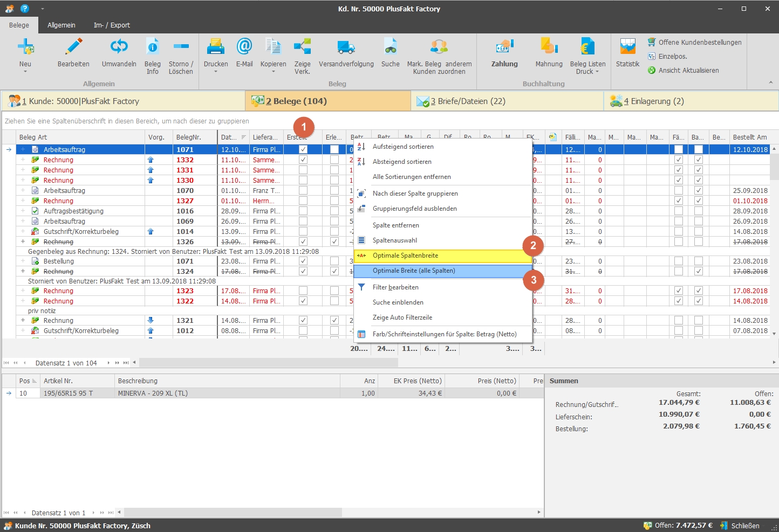Send document via E-Mail icon
The width and height of the screenshot is (779, 532).
pyautogui.click(x=244, y=47)
